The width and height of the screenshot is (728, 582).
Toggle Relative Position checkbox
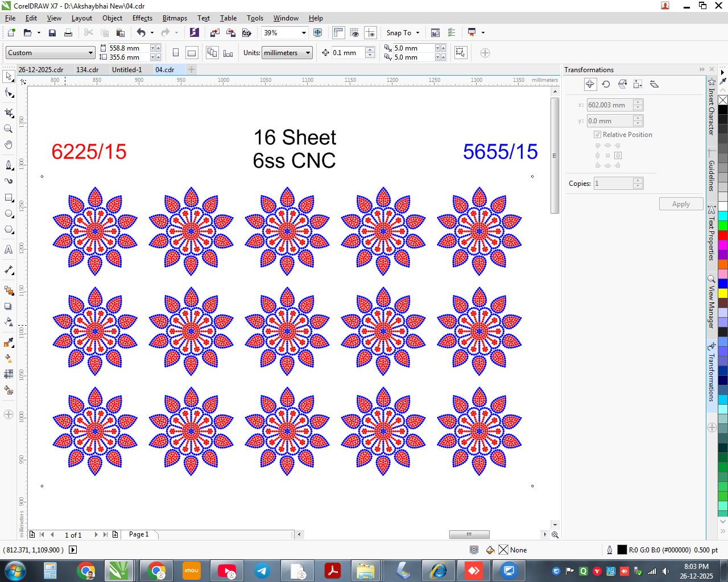click(597, 135)
